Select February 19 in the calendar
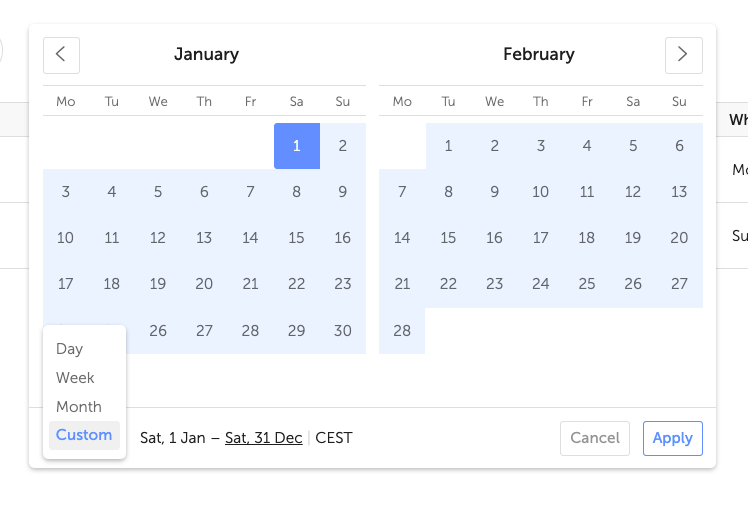This screenshot has height=510, width=748. (633, 238)
